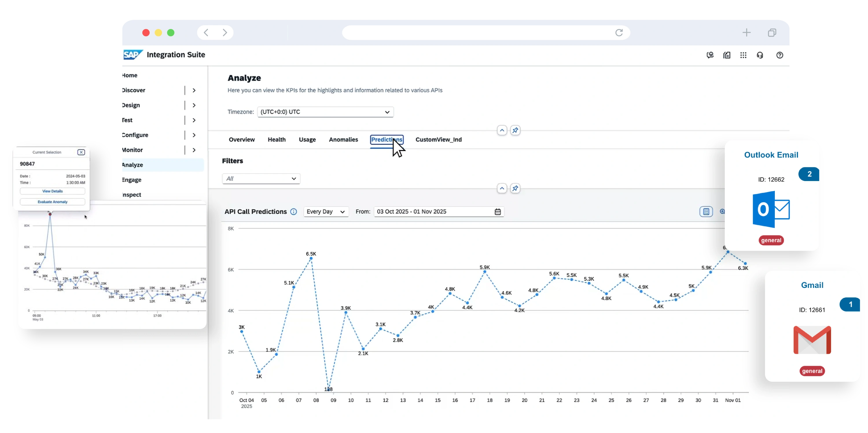Open the calendar icon in the date range field

[498, 211]
